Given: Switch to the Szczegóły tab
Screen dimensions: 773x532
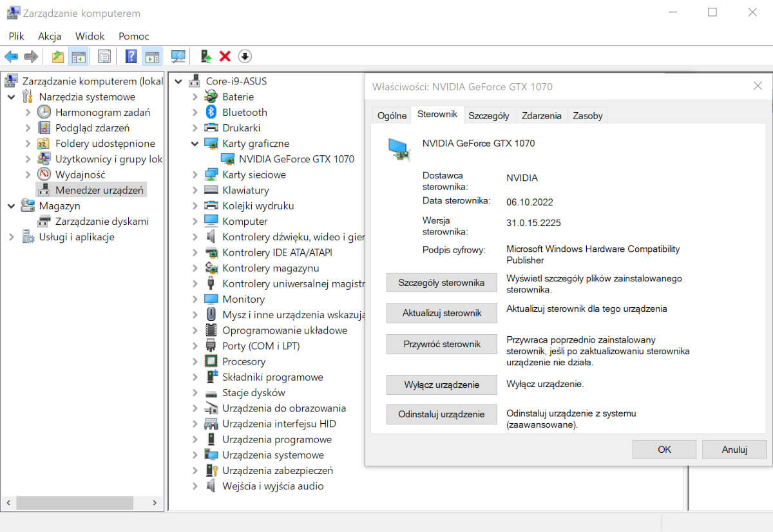Looking at the screenshot, I should point(489,115).
